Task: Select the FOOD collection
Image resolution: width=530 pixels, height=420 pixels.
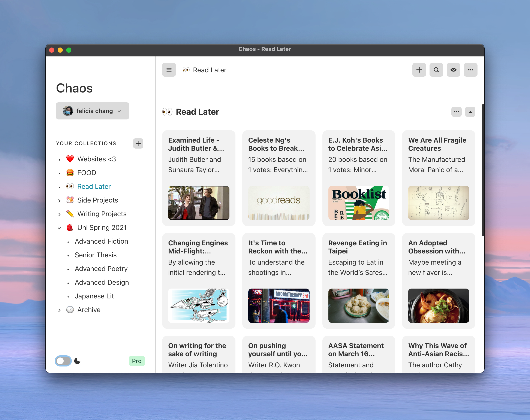Action: click(x=87, y=173)
